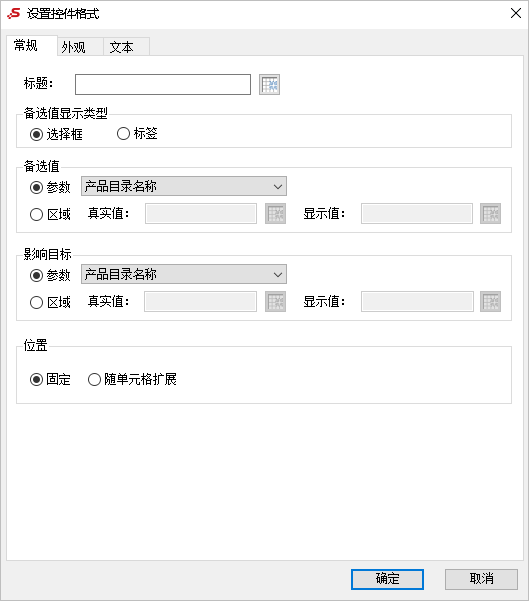Viewport: 529px width, 601px height.
Task: Click into the 标题 text field
Action: tap(163, 85)
